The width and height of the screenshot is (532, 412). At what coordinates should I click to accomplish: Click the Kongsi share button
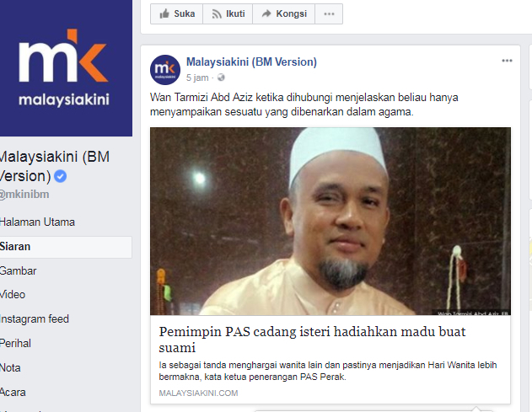coord(283,14)
